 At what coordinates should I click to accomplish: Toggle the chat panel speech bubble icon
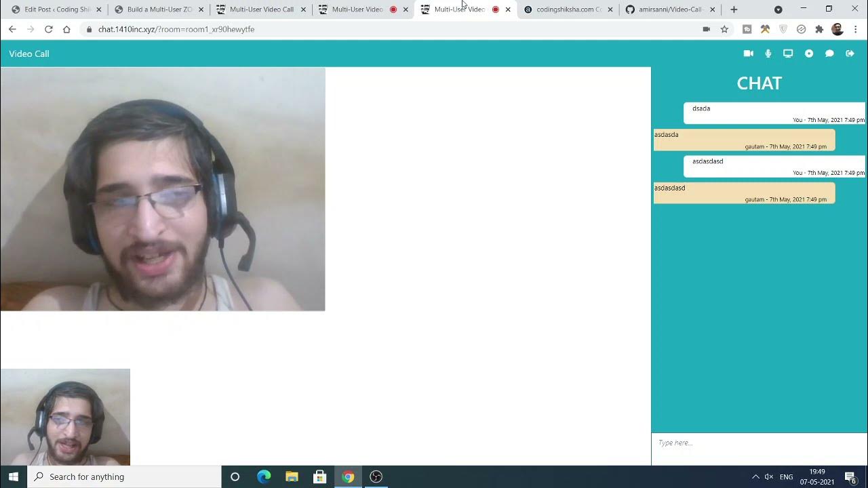pos(829,54)
